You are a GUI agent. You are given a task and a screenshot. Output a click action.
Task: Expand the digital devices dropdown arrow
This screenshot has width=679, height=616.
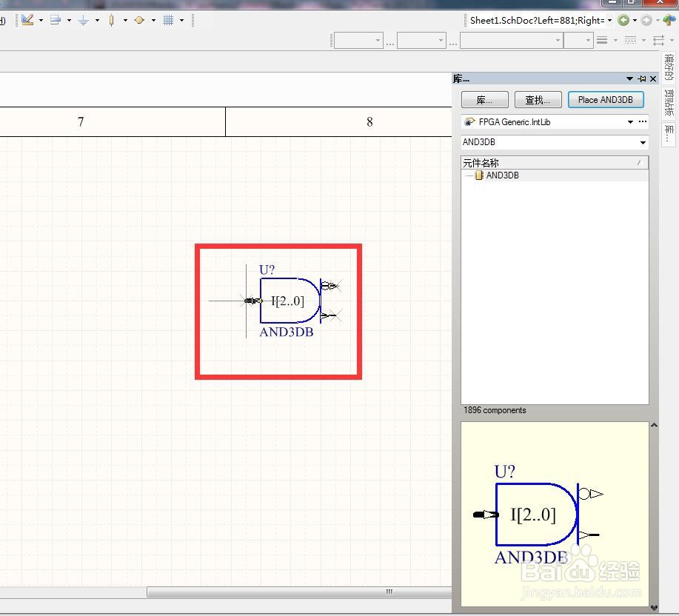click(x=125, y=20)
